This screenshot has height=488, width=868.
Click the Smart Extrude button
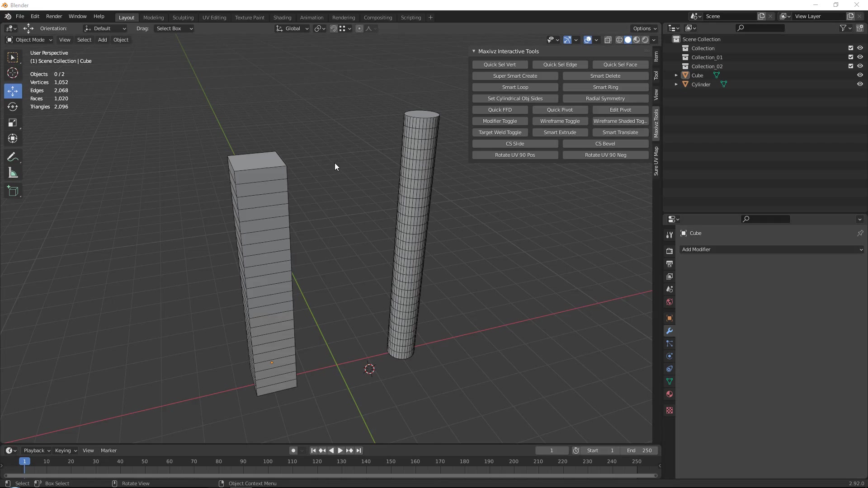560,132
